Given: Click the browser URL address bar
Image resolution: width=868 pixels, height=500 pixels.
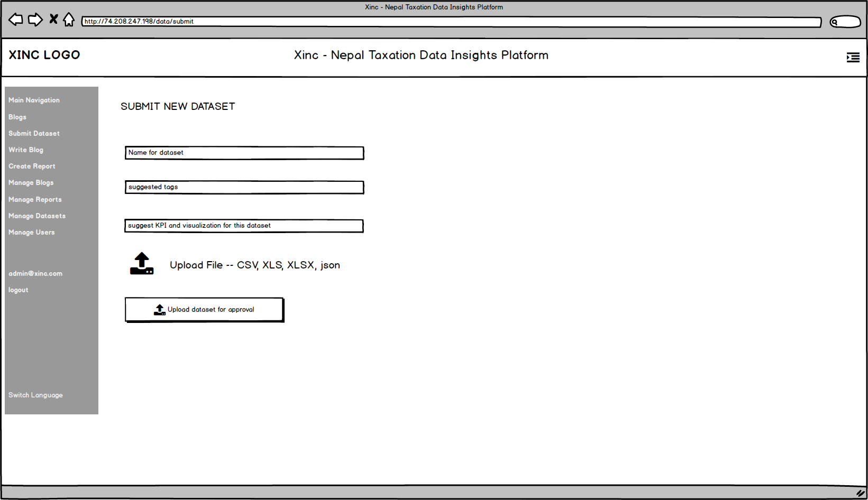Looking at the screenshot, I should (x=451, y=22).
